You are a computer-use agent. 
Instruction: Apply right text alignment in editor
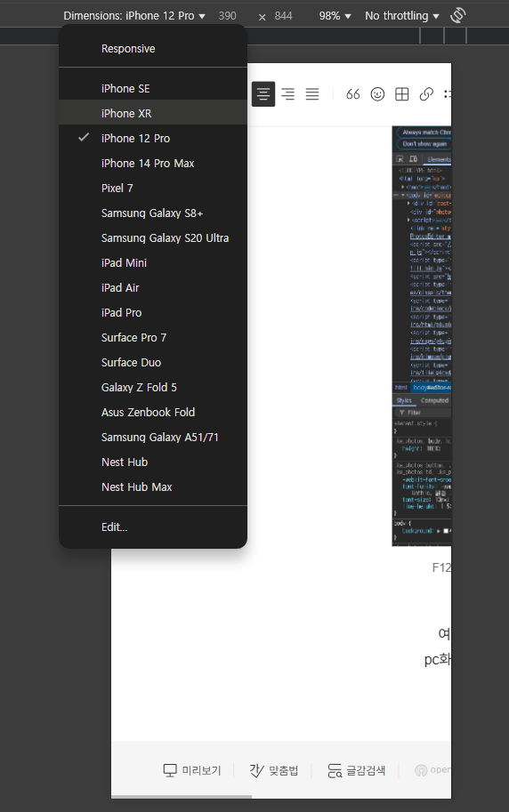point(287,94)
